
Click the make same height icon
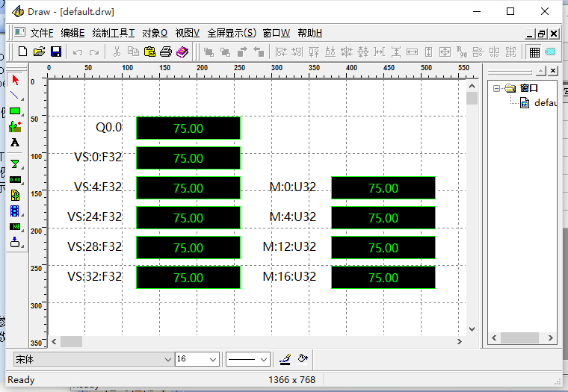coord(428,52)
